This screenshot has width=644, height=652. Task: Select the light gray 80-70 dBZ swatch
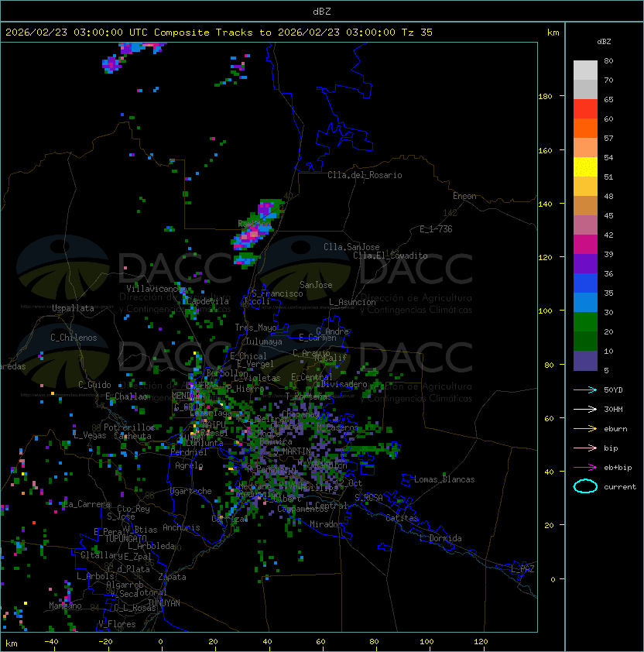(585, 70)
